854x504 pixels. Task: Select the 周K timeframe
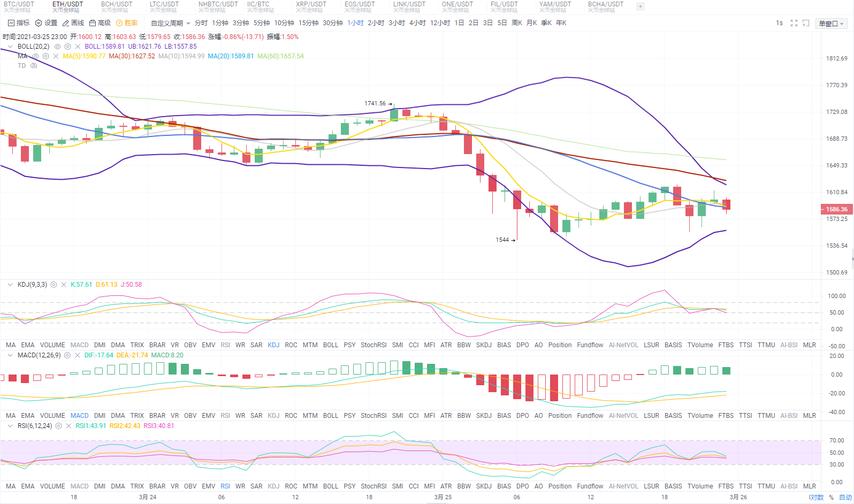[x=517, y=23]
